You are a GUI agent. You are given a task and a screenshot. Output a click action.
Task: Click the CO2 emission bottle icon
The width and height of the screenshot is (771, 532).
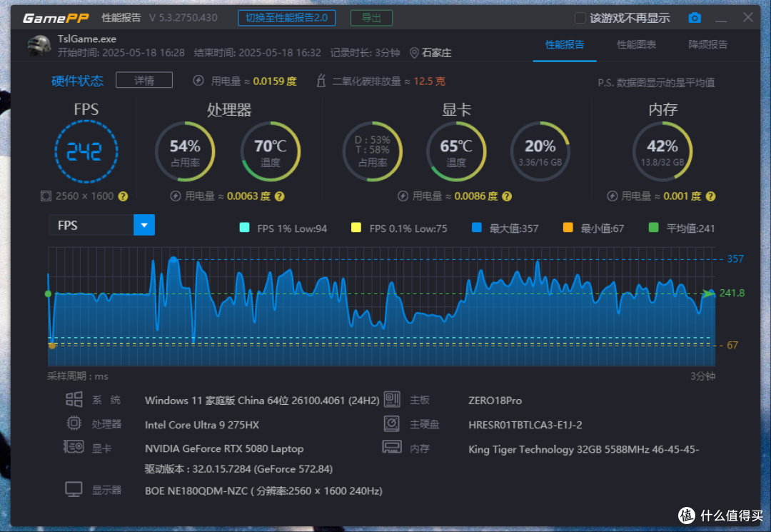pyautogui.click(x=321, y=81)
